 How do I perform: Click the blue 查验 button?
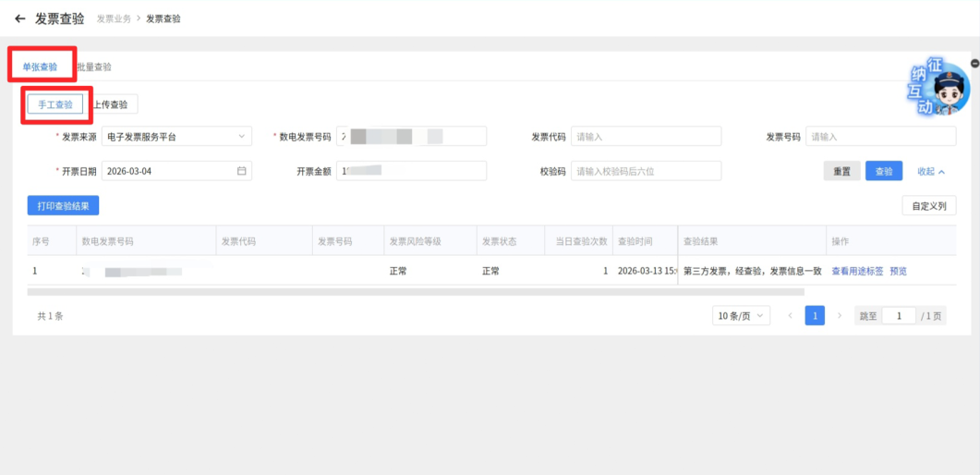pos(884,171)
